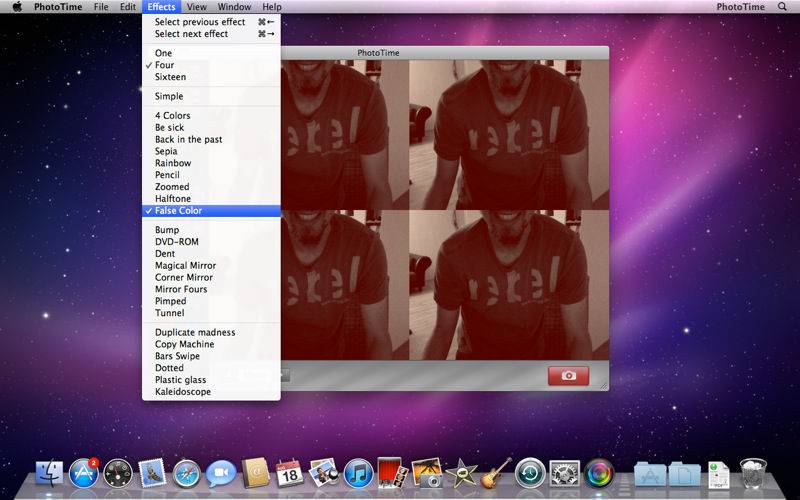Open the Window menu
This screenshot has height=500, width=800.
coord(234,7)
